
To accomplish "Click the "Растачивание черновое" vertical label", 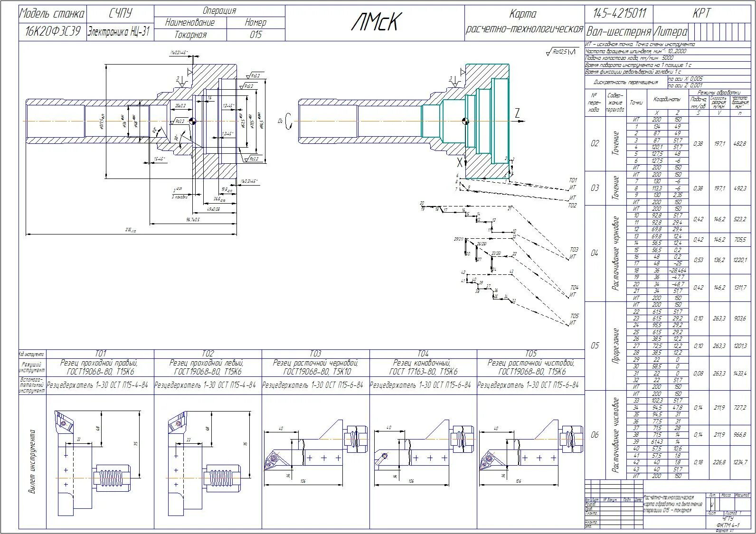I will click(x=616, y=253).
